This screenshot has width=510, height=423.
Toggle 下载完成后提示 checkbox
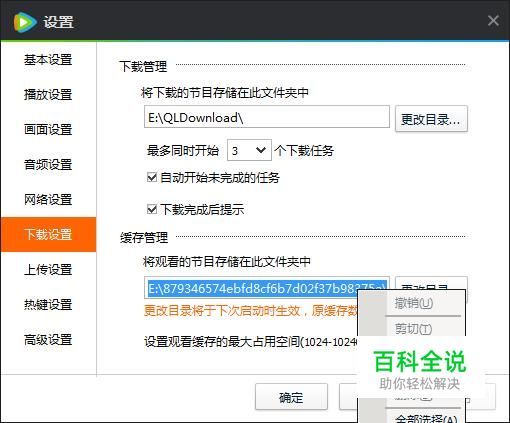tap(152, 209)
